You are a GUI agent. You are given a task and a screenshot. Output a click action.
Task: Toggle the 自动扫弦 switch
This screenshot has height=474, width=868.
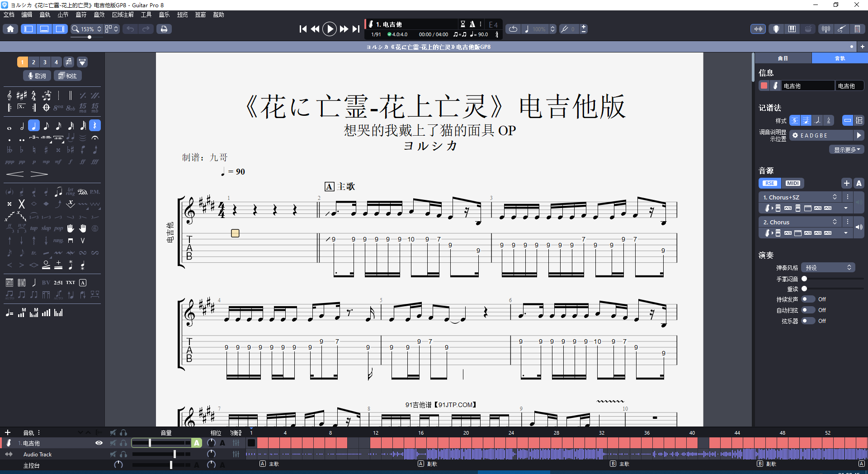point(808,310)
